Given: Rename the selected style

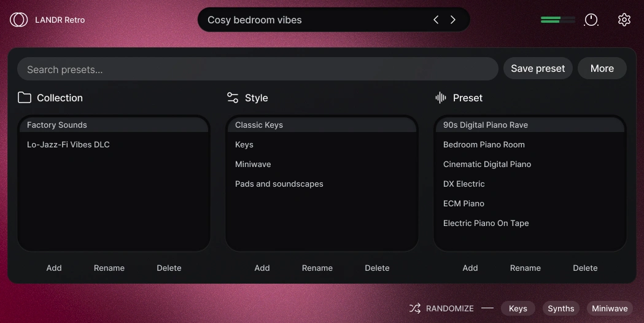Looking at the screenshot, I should coord(317,268).
